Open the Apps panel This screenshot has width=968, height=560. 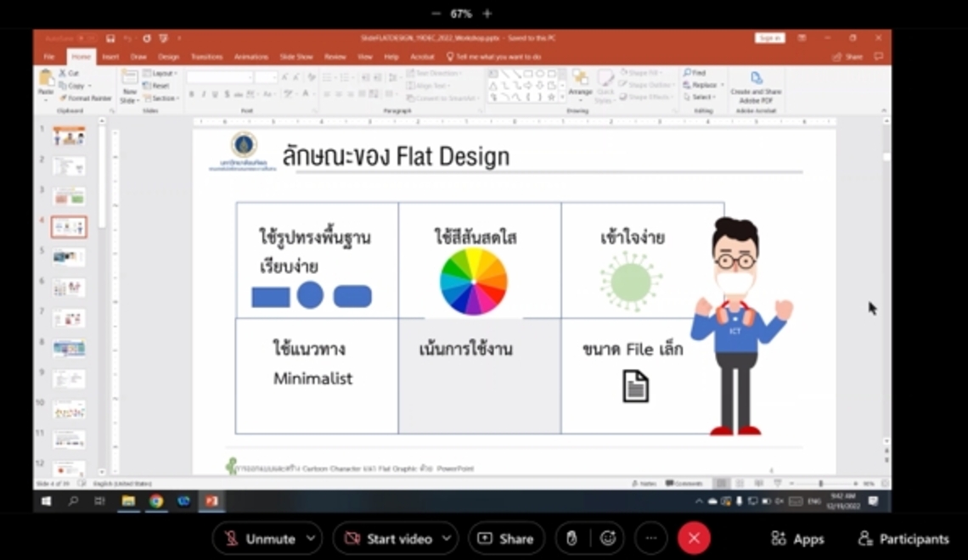[x=796, y=539]
